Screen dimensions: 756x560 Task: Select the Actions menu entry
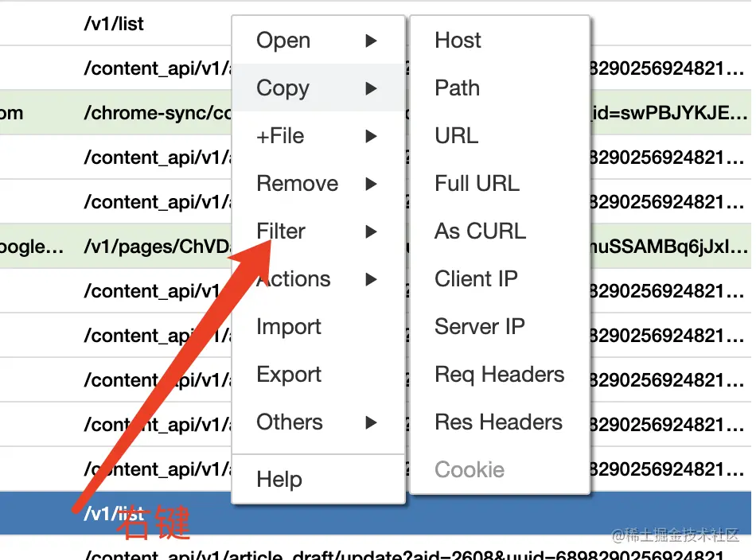[318, 279]
